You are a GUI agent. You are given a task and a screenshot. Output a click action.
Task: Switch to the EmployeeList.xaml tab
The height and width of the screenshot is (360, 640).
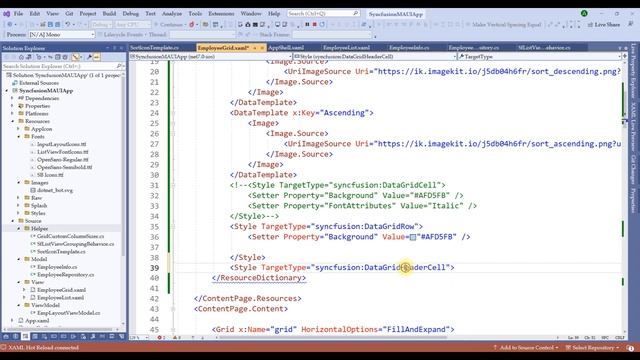pos(346,48)
